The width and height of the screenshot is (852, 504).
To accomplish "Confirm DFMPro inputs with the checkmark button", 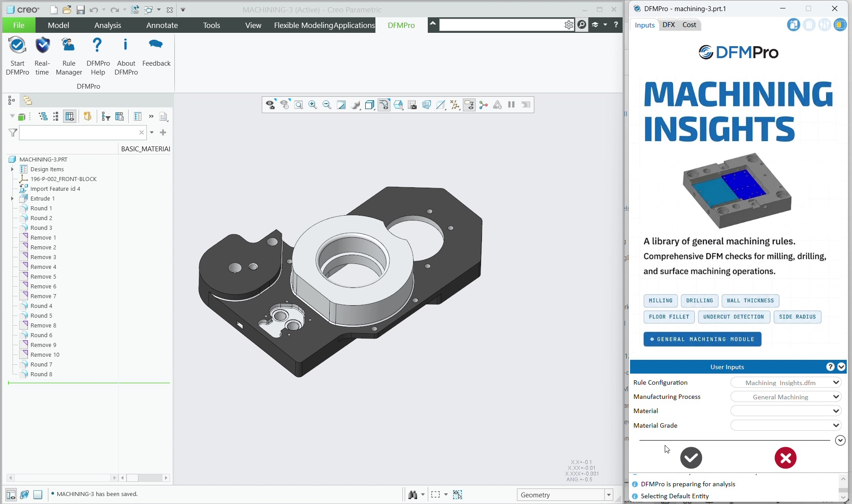I will click(x=691, y=458).
